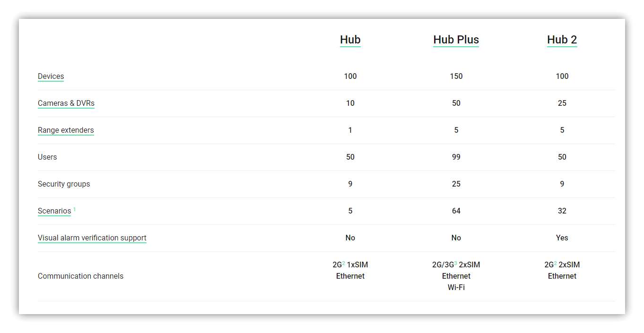Click the Communication channels label
This screenshot has height=333, width=644.
(80, 276)
